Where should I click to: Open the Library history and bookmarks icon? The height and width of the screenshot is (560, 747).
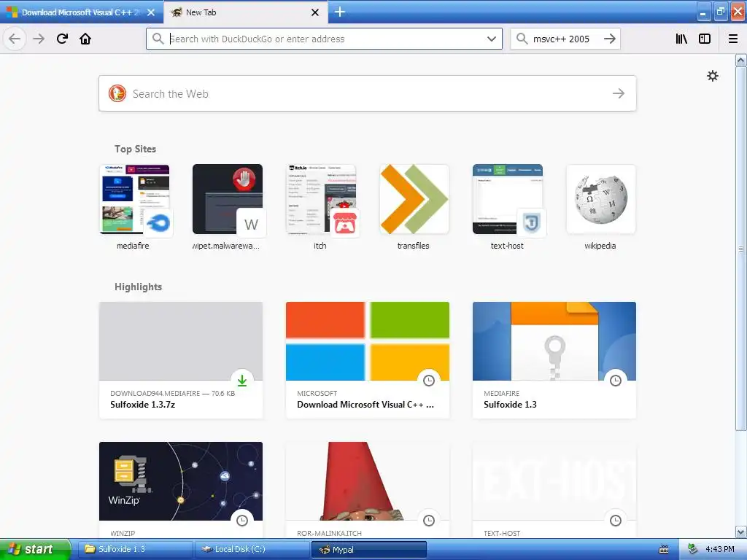(681, 39)
